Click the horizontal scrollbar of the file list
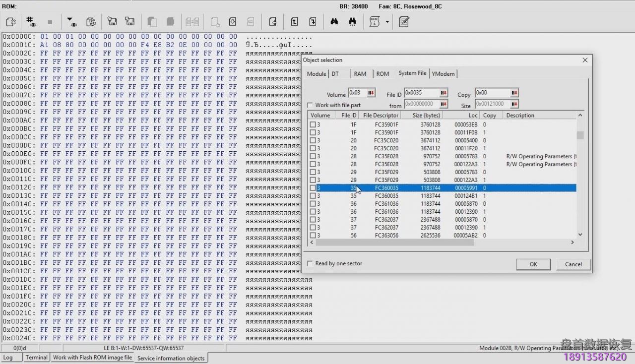Screen dimensions: 635x364 click(394, 243)
